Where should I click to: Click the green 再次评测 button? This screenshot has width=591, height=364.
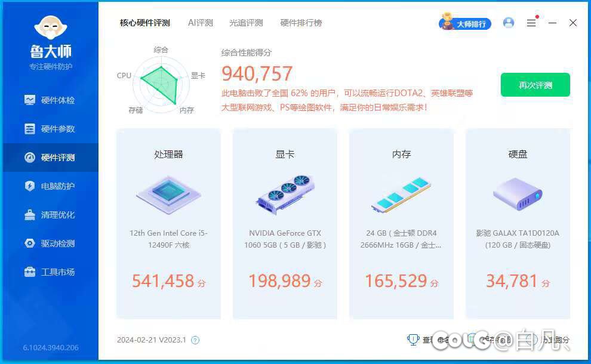[535, 85]
